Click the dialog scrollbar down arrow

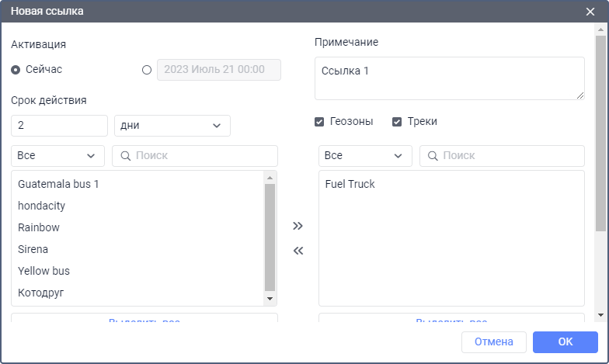(600, 314)
